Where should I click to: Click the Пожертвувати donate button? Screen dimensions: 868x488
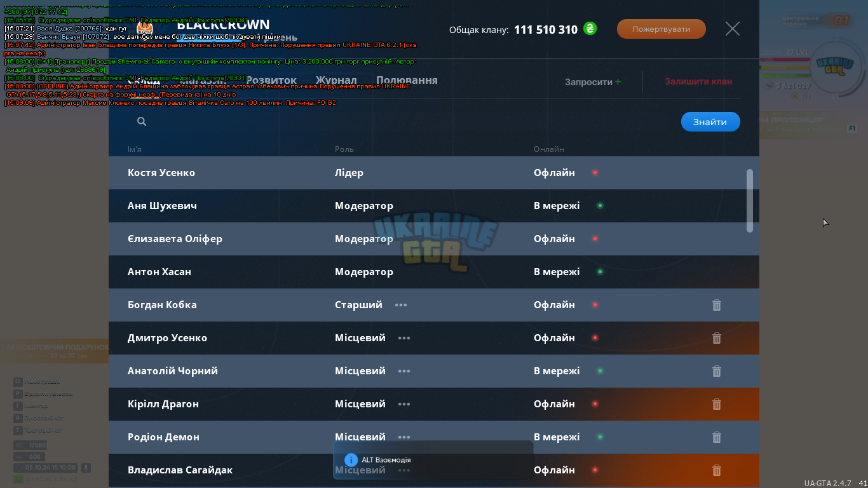[661, 29]
